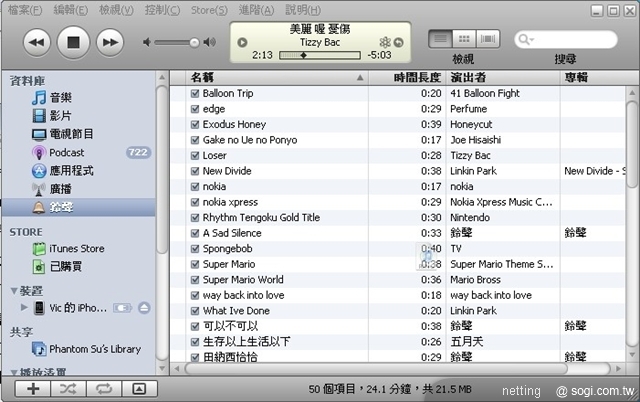Screen dimensions: 640x402
Task: Show or hide the artwork viewer
Action: click(139, 389)
